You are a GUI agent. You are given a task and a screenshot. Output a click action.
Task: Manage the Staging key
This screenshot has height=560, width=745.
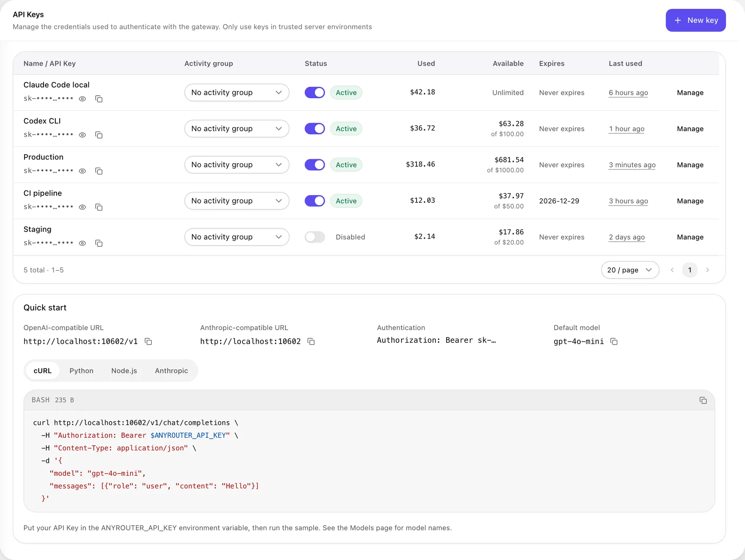690,237
